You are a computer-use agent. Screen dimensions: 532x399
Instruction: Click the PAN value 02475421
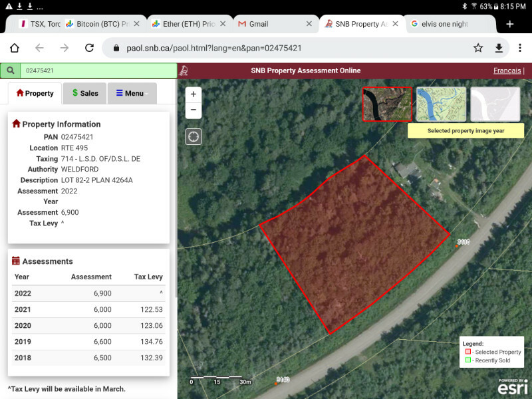tap(77, 137)
